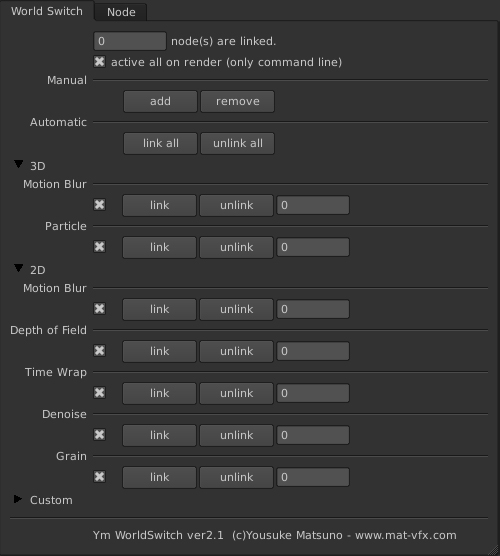Toggle the Particle checkbox

coord(100,246)
